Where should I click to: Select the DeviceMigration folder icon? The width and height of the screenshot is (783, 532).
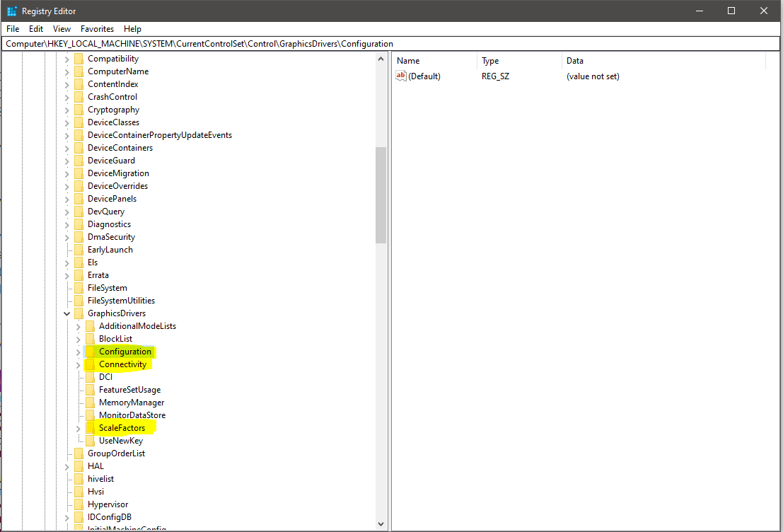(x=79, y=173)
